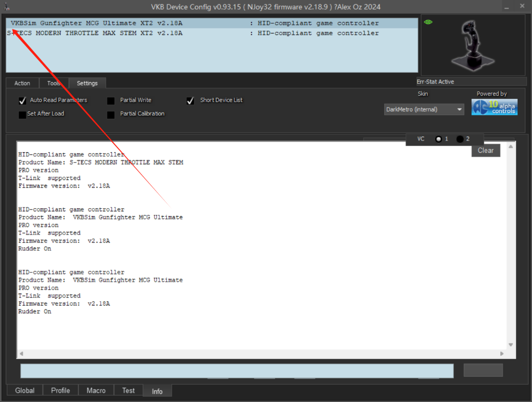Select the S-TECS MODERN THROTTLE MAX STEM row
This screenshot has width=532, height=402.
[x=212, y=33]
